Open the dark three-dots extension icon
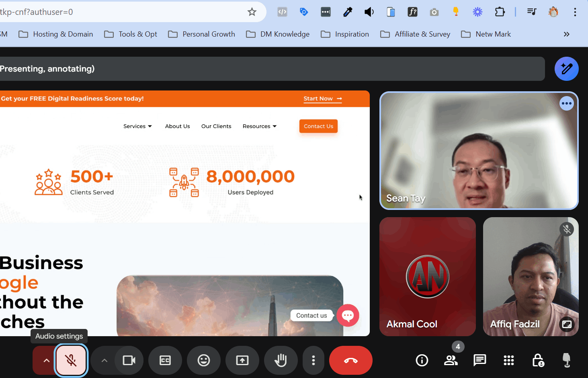Screen dimensions: 588x378 tap(326, 12)
